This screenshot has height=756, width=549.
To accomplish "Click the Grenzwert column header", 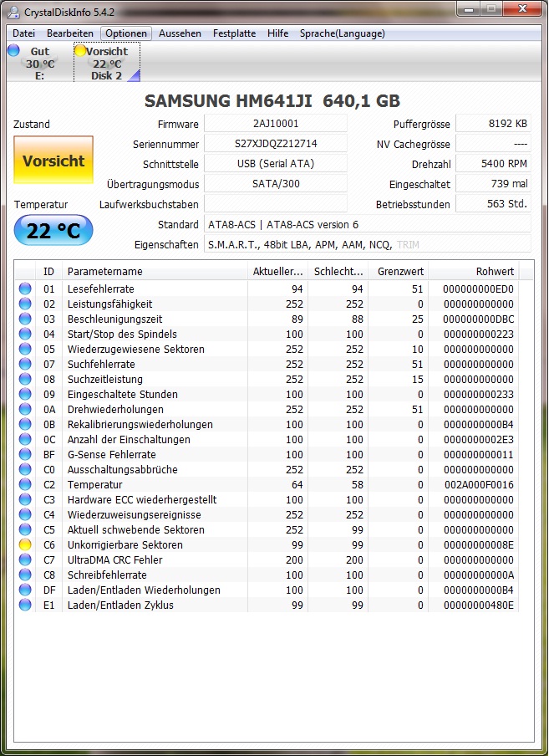I will click(399, 272).
